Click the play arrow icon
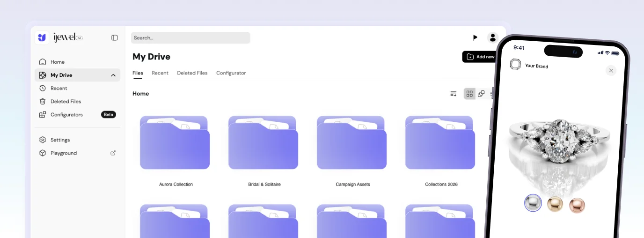The height and width of the screenshot is (238, 644). coord(475,37)
